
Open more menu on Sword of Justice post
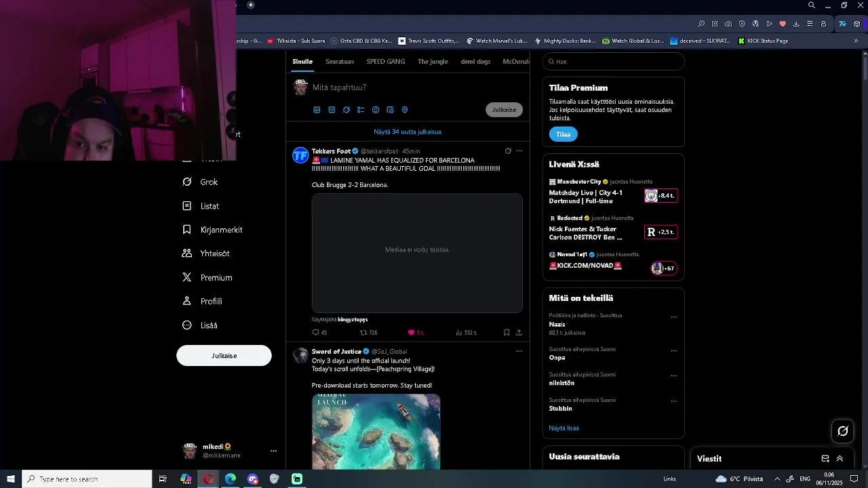(519, 351)
